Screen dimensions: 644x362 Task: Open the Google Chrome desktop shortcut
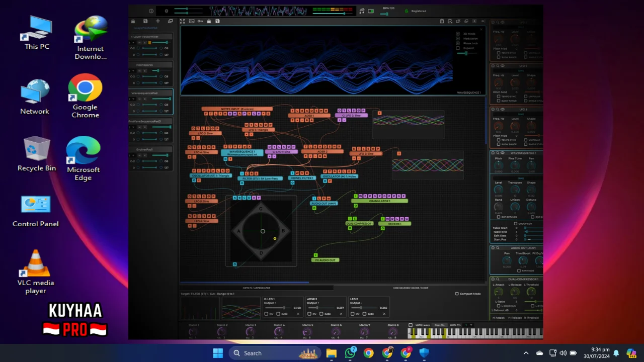click(85, 96)
